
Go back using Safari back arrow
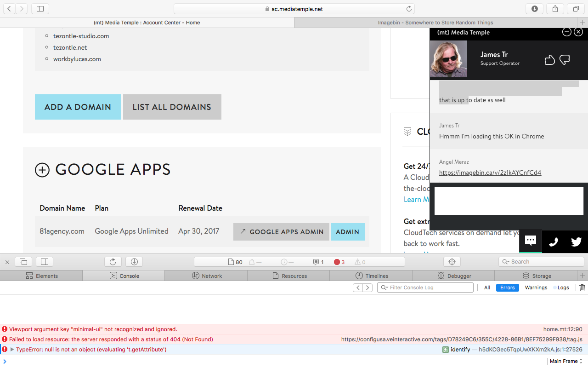point(9,9)
